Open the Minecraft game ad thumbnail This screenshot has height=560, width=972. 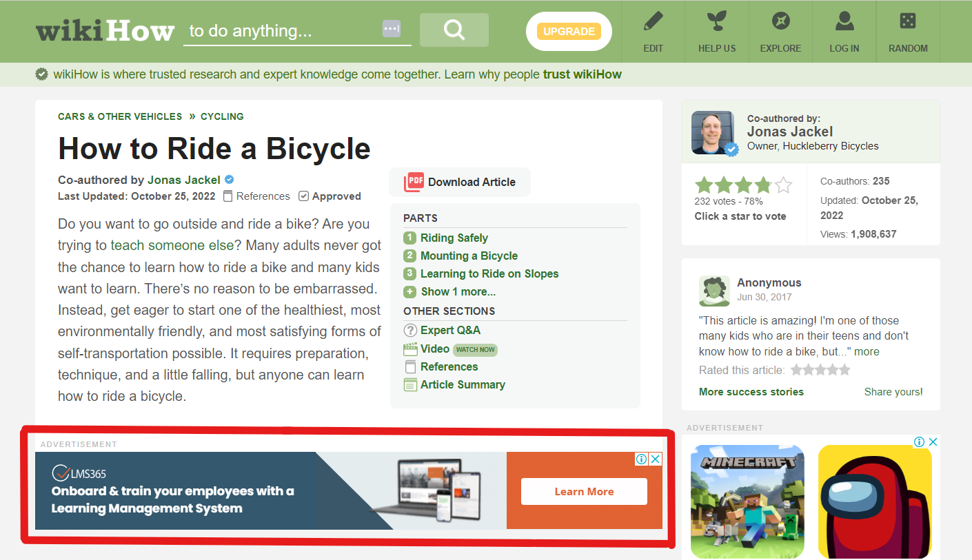coord(747,501)
